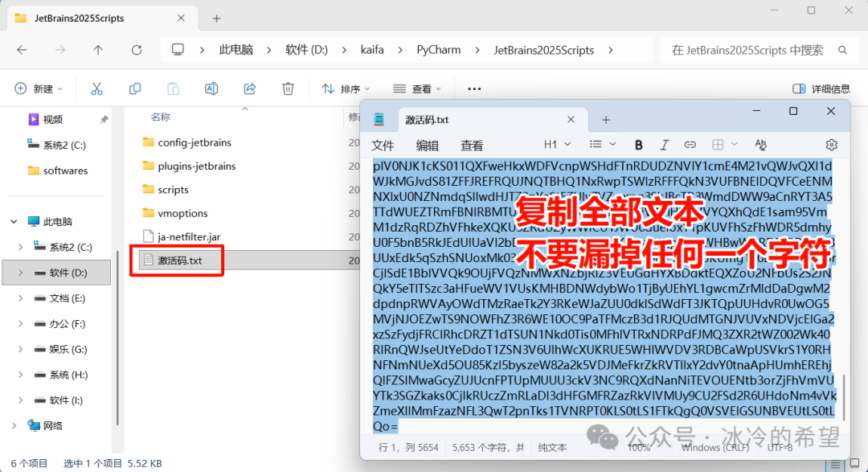
Task: Click the Share icon in Explorer toolbar
Action: [250, 88]
